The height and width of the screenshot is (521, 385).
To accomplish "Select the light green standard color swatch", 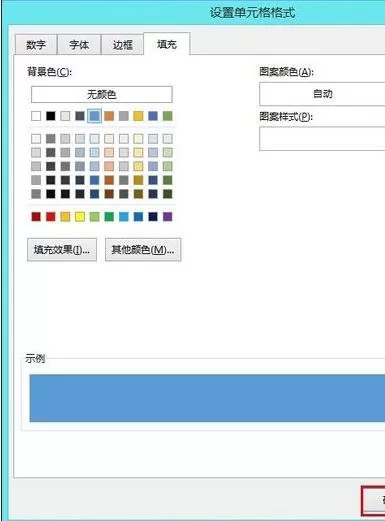I will coord(94,217).
